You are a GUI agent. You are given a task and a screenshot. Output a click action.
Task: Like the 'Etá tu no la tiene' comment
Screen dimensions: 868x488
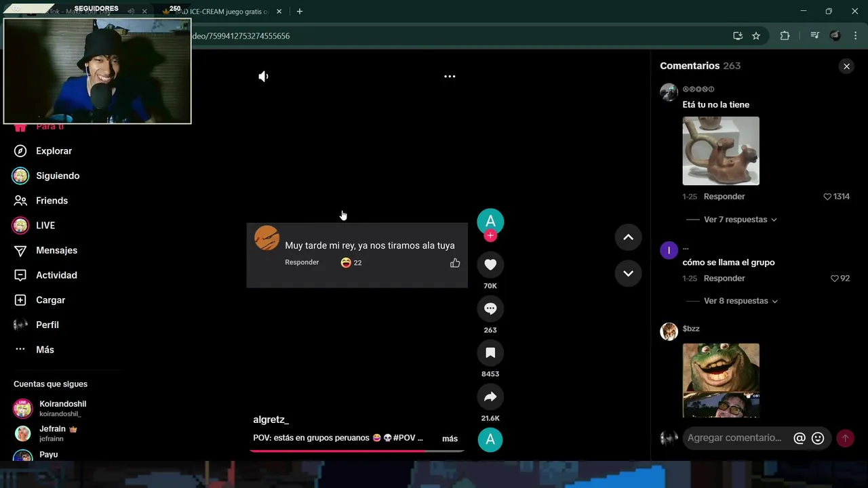(827, 197)
